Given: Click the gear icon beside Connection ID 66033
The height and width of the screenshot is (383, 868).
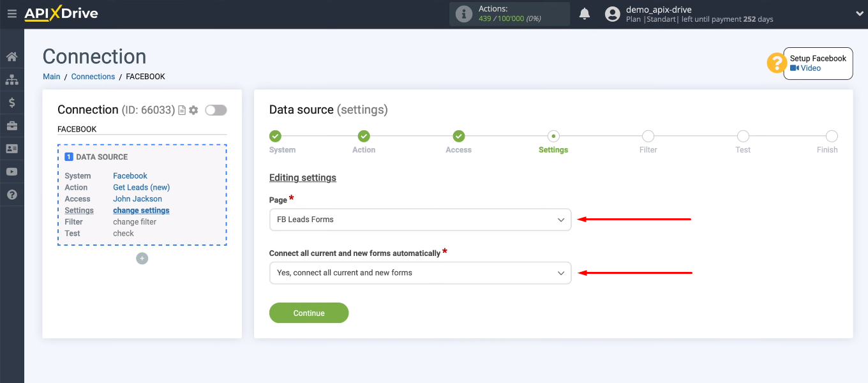Looking at the screenshot, I should [193, 110].
